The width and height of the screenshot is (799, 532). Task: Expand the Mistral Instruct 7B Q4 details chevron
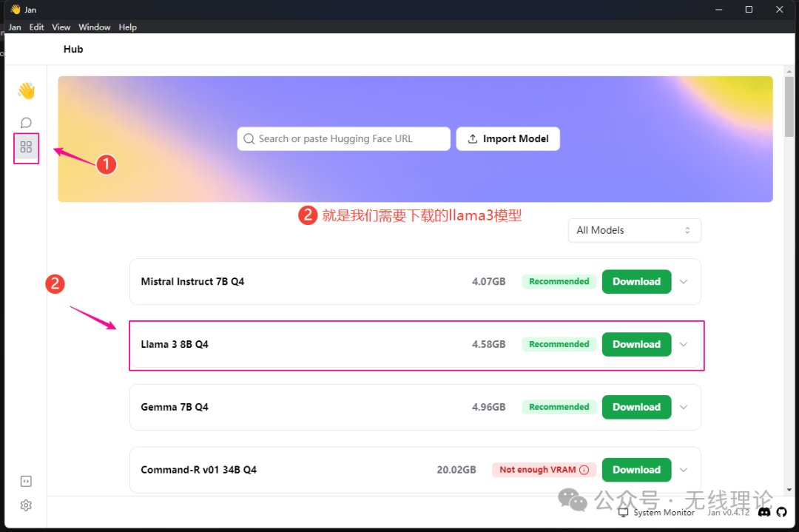click(684, 282)
